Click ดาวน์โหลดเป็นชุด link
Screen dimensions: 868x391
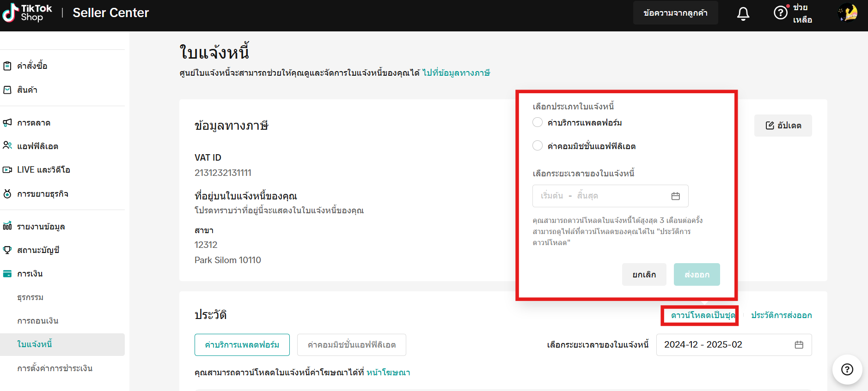703,315
